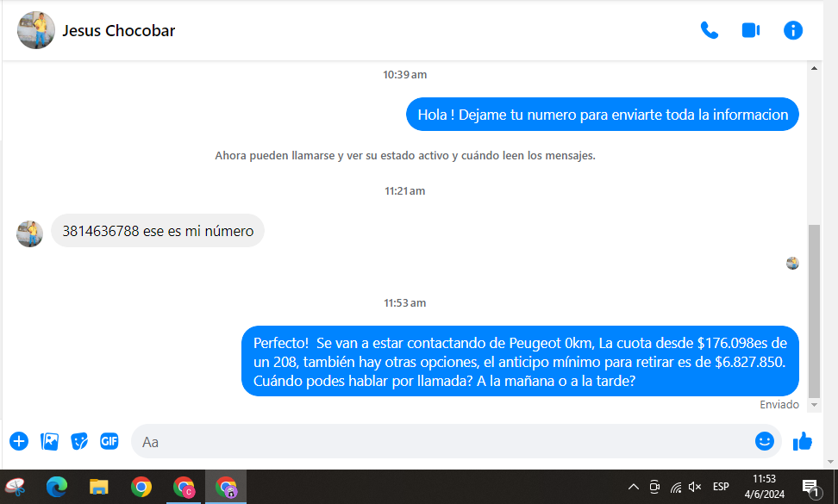Open the conversation information panel
Screen dimensions: 838x504
click(x=792, y=30)
